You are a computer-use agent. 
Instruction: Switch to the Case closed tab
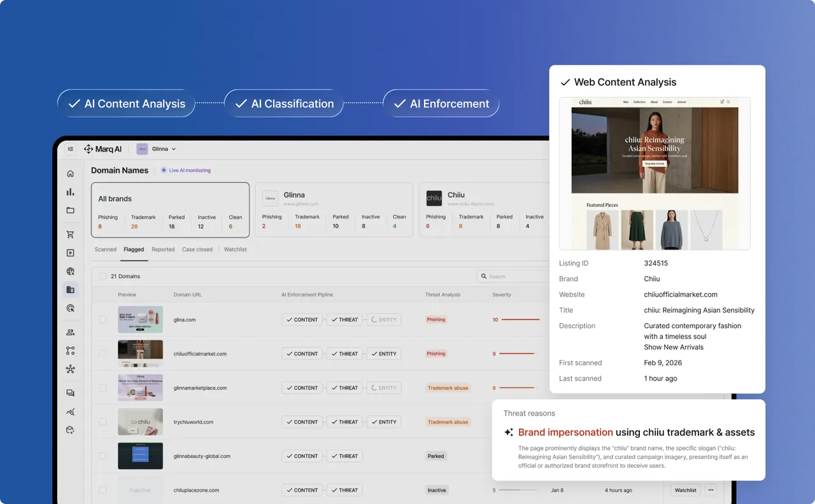point(197,249)
